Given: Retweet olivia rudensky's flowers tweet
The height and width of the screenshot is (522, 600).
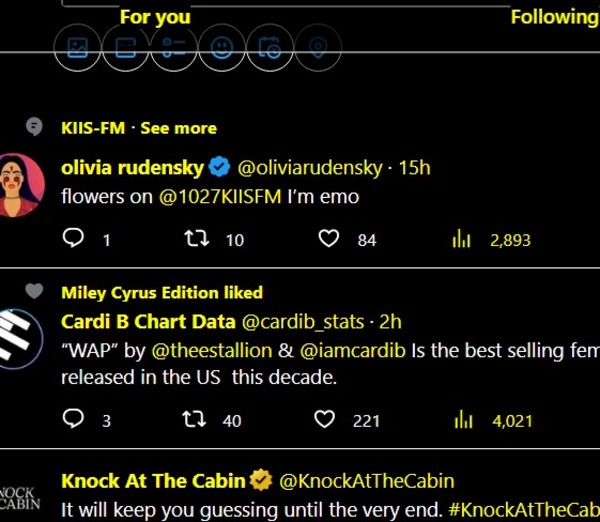Looking at the screenshot, I should [196, 239].
